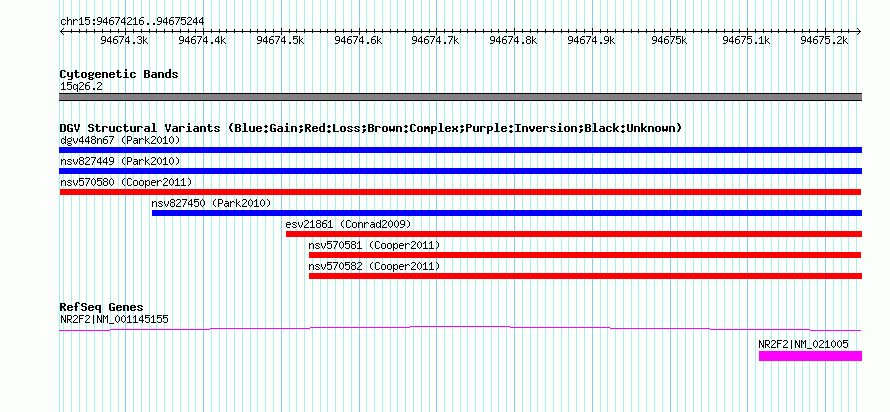
Task: Click the blue gain bar for nsv827449
Action: pos(460,171)
